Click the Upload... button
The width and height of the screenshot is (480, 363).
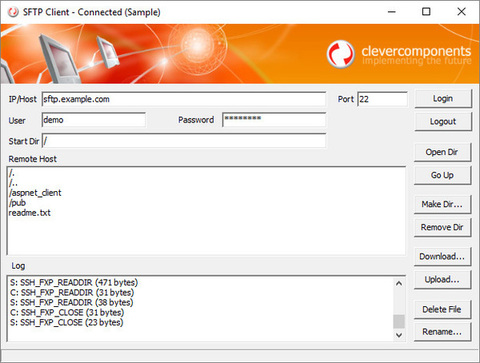click(442, 280)
